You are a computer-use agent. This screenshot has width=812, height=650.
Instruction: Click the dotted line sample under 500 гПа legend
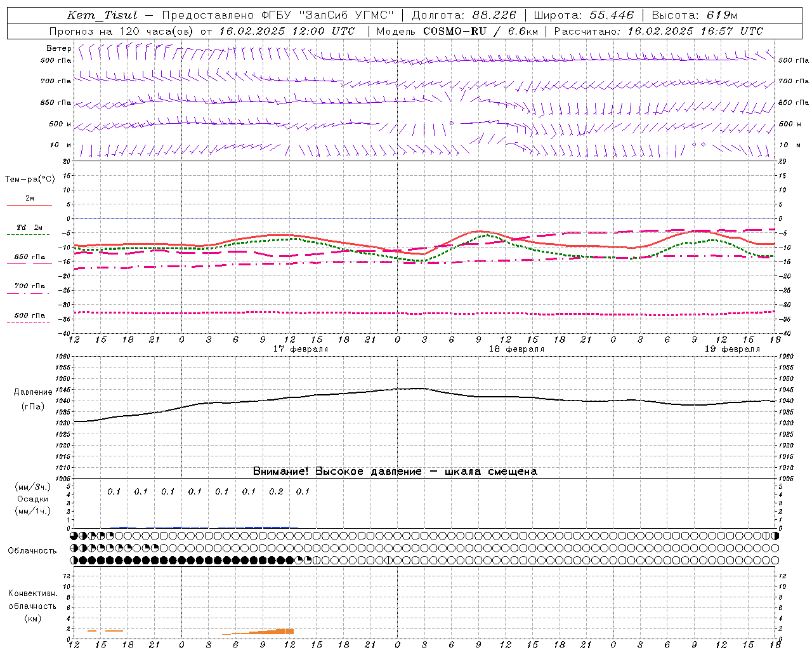coord(28,322)
